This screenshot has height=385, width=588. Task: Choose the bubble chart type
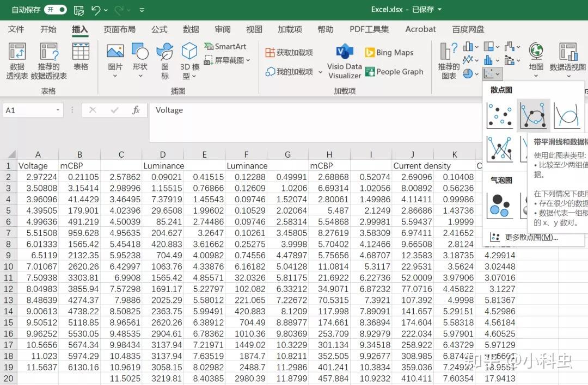coord(499,206)
